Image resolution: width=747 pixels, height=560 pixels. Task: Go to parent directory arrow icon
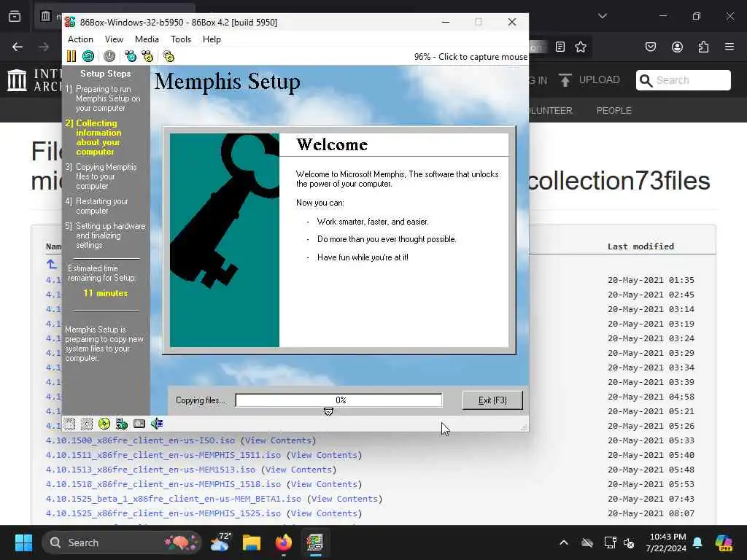[52, 264]
